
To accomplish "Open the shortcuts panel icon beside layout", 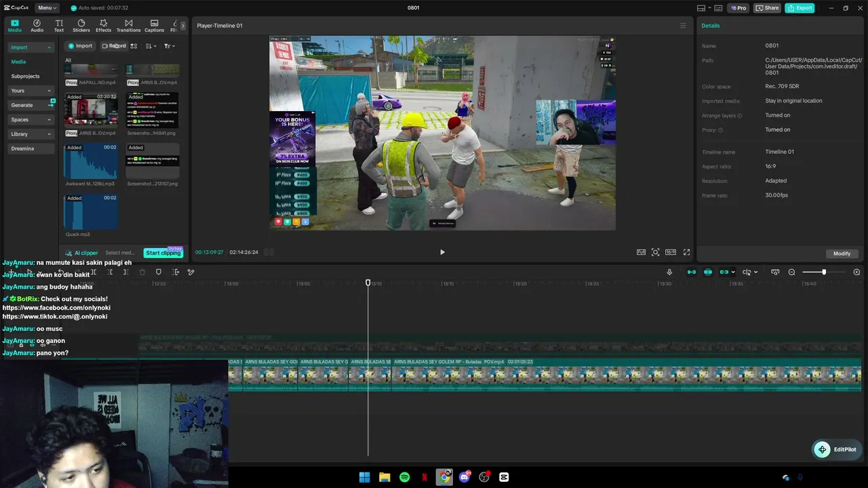I will (x=718, y=8).
